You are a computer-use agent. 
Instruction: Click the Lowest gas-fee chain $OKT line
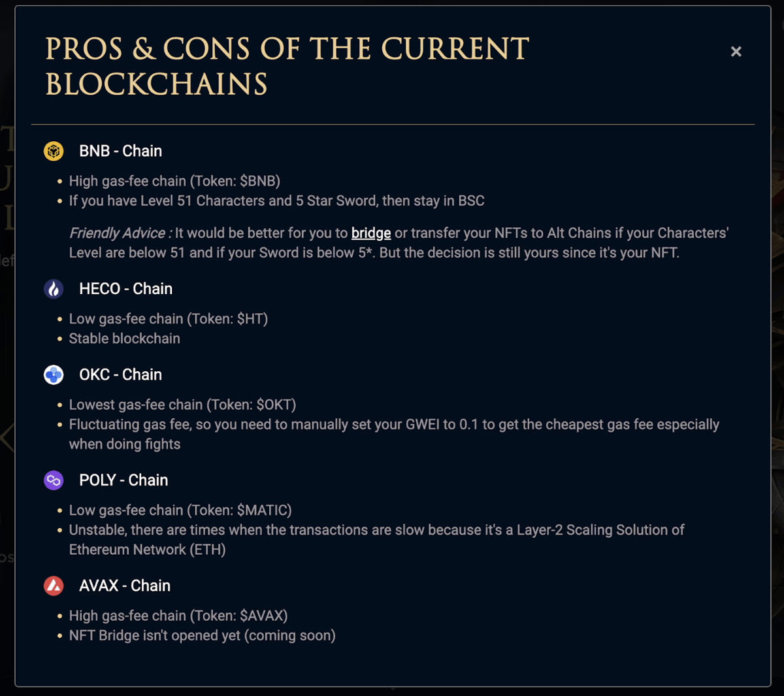[182, 405]
